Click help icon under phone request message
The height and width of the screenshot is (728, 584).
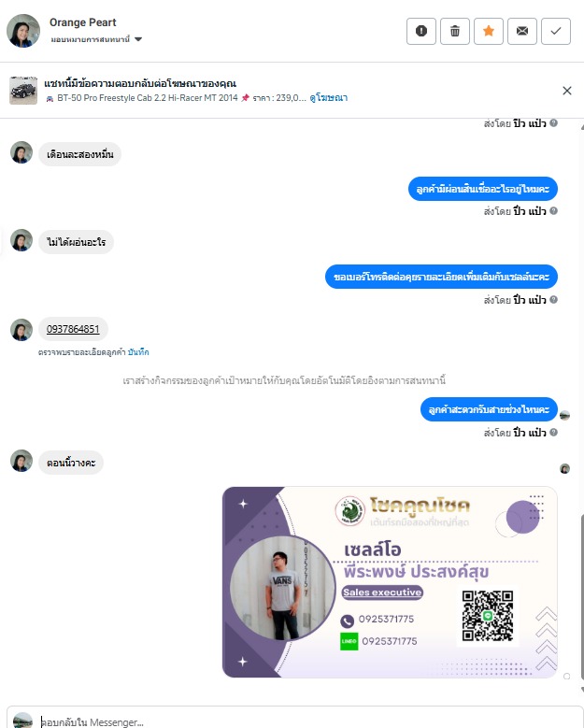553,299
